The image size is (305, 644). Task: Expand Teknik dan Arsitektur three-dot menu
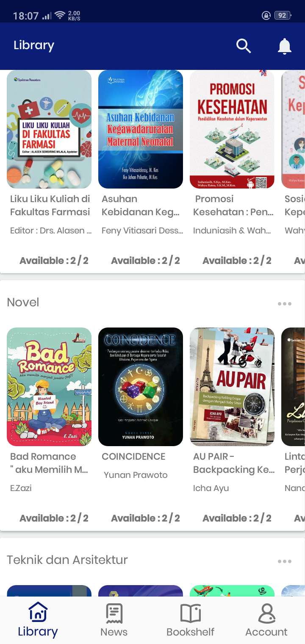click(285, 561)
